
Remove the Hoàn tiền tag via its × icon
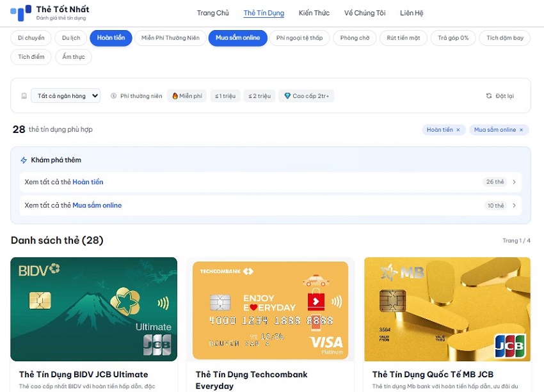(458, 129)
